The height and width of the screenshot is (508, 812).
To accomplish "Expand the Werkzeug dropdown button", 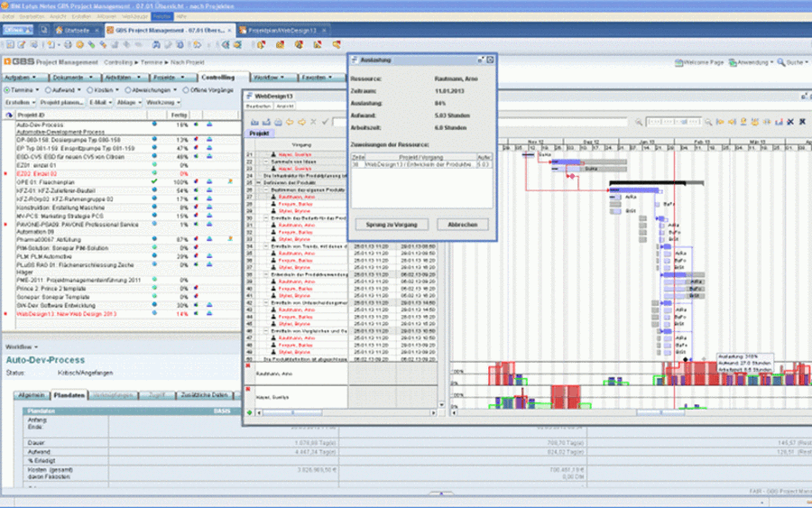I will pos(162,103).
